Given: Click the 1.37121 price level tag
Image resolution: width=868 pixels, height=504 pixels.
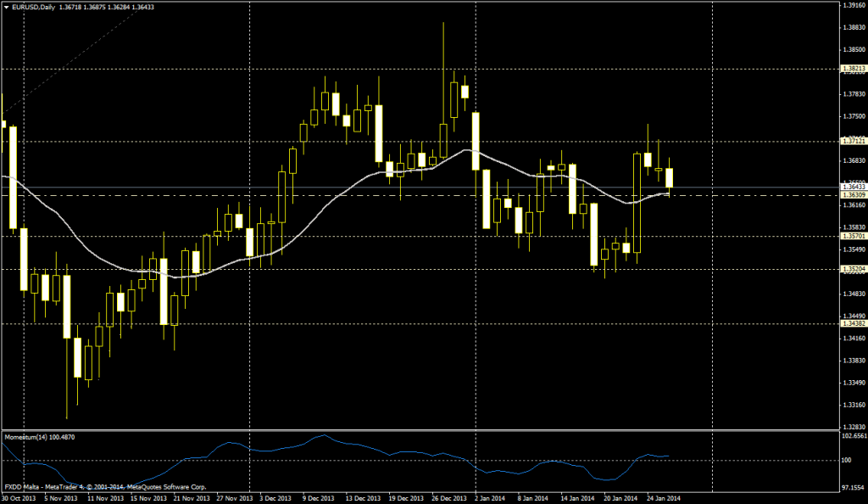Looking at the screenshot, I should [x=853, y=141].
